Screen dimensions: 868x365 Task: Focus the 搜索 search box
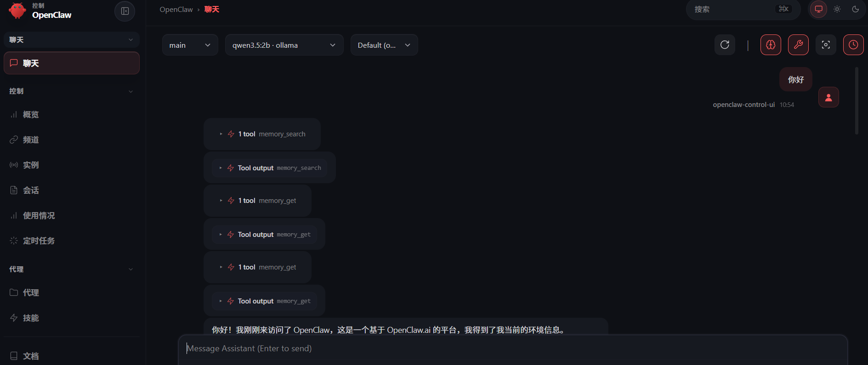point(743,9)
